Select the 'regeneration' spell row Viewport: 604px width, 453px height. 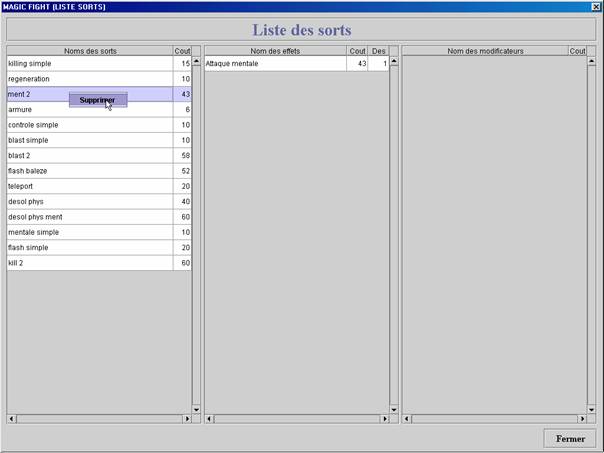[x=99, y=79]
